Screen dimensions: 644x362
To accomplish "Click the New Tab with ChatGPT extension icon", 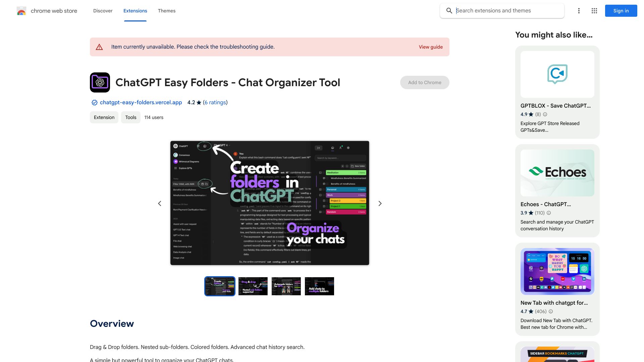I will (557, 271).
